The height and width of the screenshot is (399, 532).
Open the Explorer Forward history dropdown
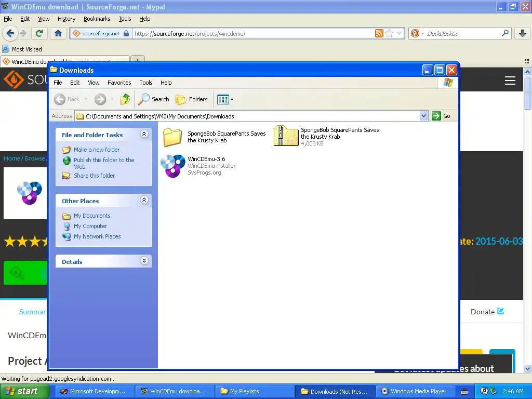pyautogui.click(x=112, y=99)
